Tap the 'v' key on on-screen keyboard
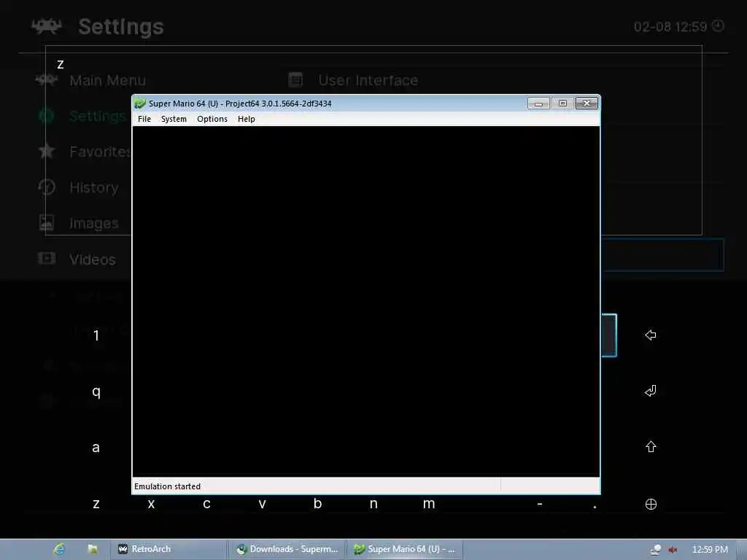This screenshot has height=560, width=747. 262,504
